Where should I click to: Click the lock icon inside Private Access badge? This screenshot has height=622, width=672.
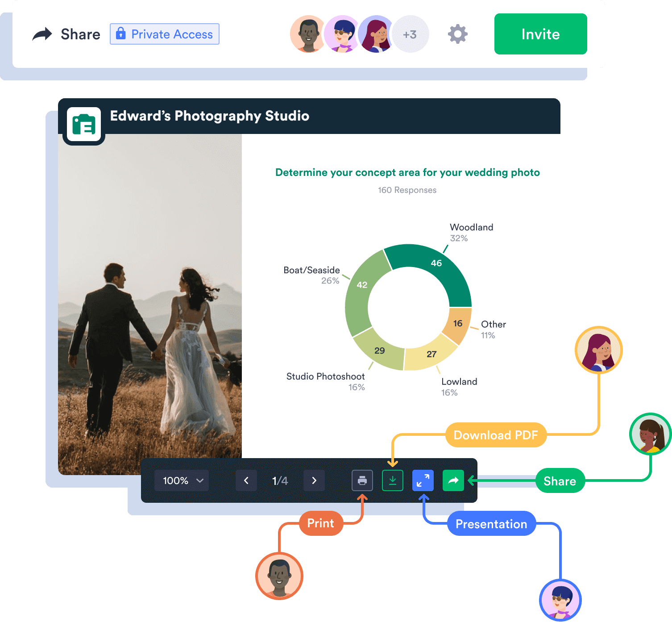[120, 33]
